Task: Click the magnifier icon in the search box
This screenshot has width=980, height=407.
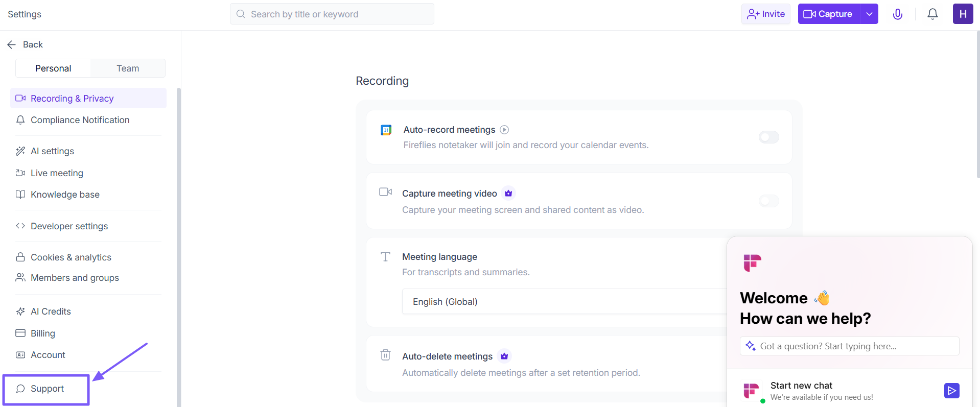Action: pos(241,14)
